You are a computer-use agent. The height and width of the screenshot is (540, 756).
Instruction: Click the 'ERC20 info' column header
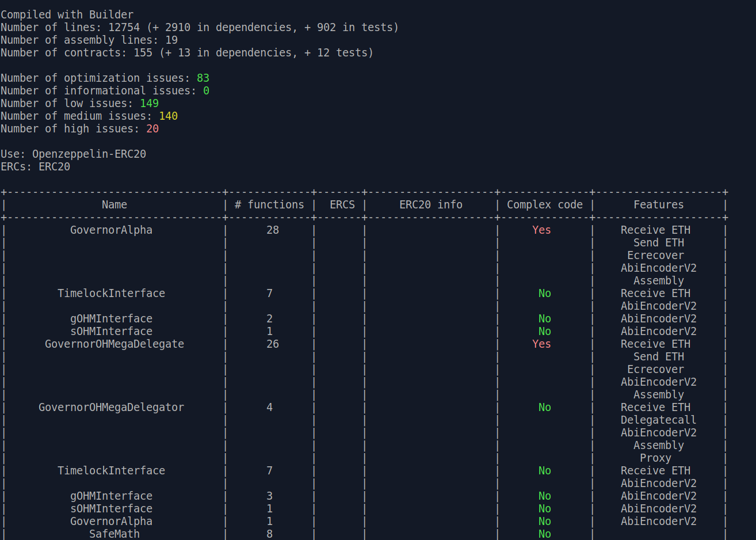coord(431,205)
